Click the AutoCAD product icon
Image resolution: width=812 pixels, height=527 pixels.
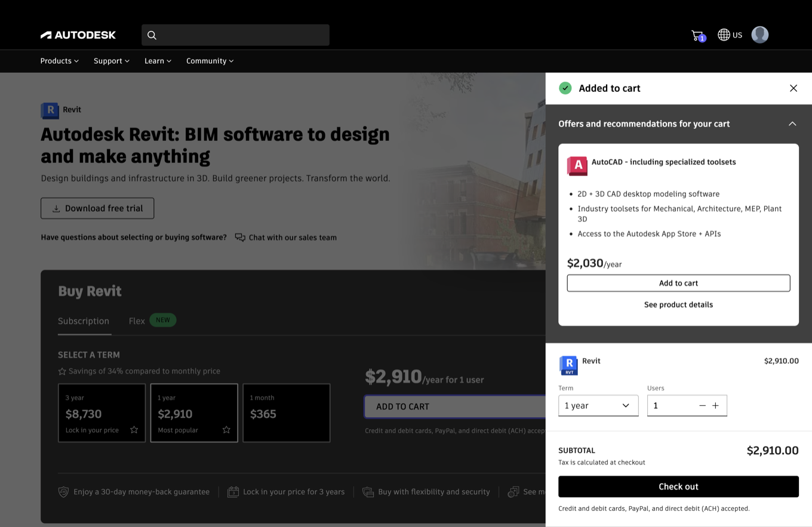[577, 165]
